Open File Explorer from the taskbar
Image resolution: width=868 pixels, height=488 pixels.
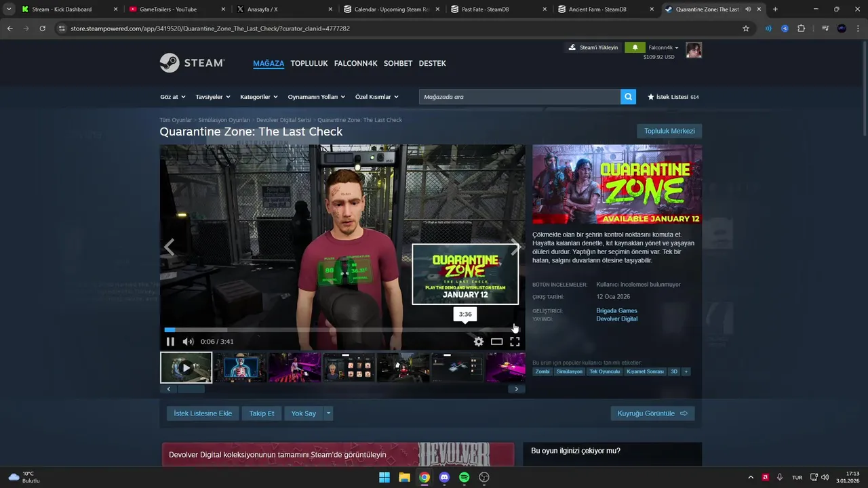[404, 477]
